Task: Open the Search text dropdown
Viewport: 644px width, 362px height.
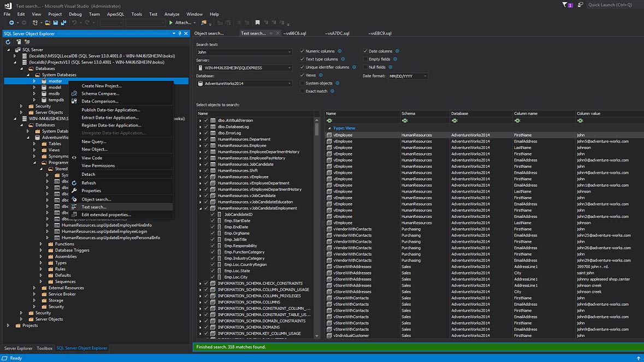Action: (289, 52)
